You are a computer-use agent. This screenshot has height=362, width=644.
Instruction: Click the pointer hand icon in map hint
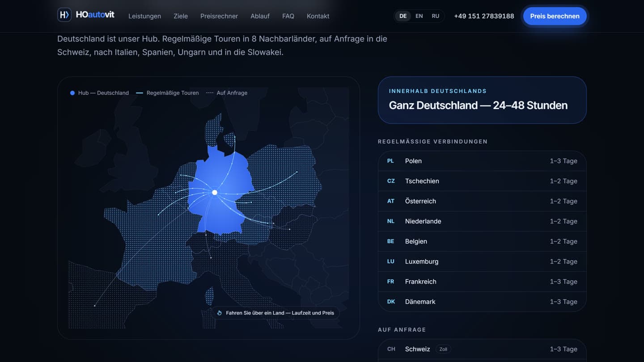point(220,313)
